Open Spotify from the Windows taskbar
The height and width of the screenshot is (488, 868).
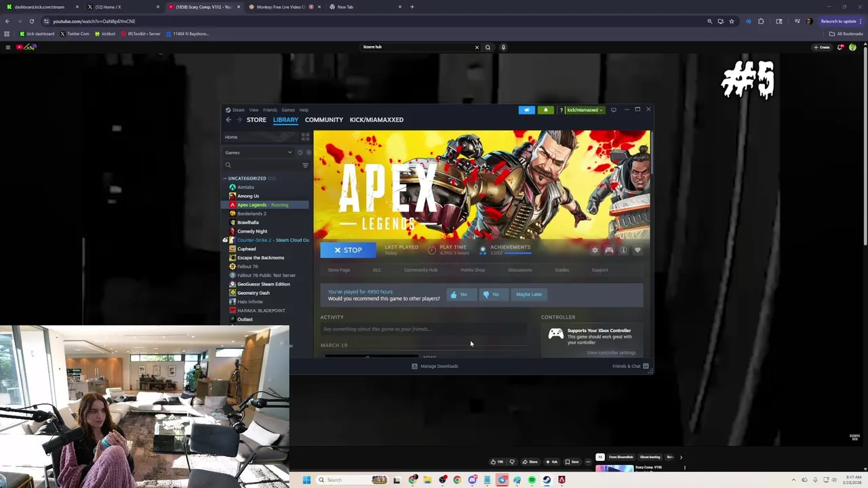(x=532, y=480)
